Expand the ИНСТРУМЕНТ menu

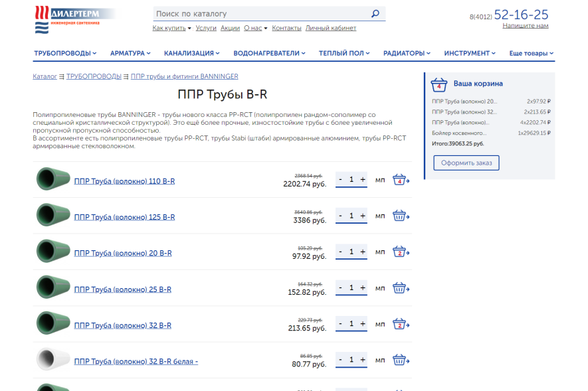pyautogui.click(x=470, y=53)
